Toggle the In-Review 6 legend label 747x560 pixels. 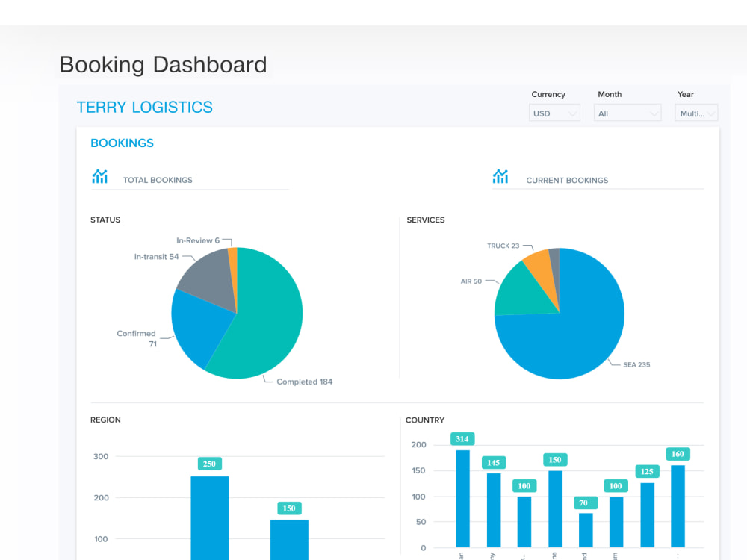pos(196,240)
